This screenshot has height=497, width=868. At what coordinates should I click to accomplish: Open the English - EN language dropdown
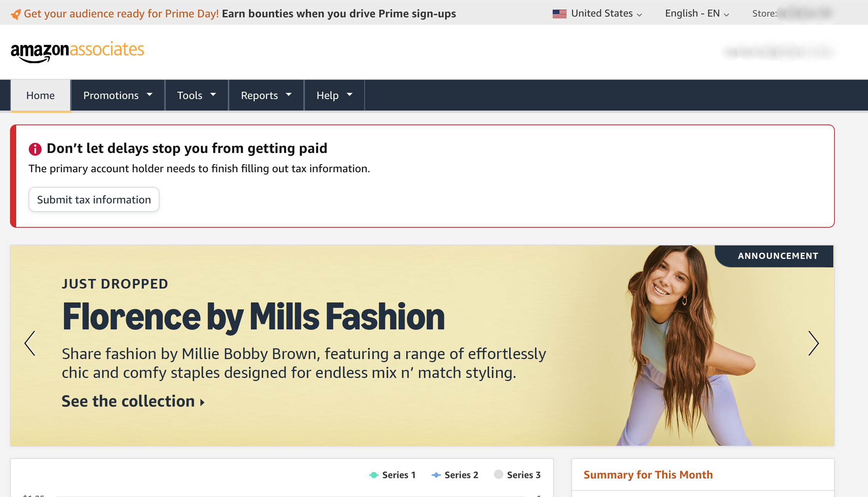(697, 13)
